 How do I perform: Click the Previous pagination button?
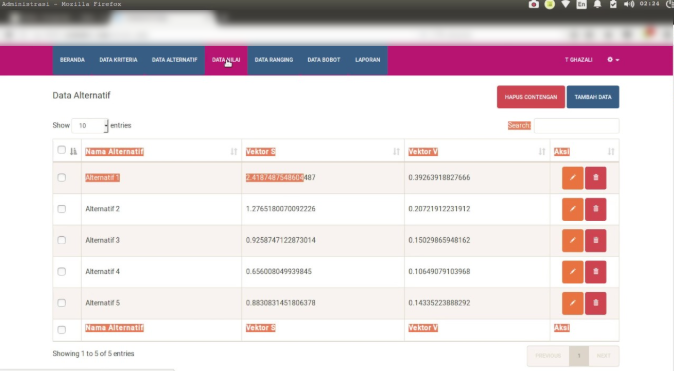point(548,356)
